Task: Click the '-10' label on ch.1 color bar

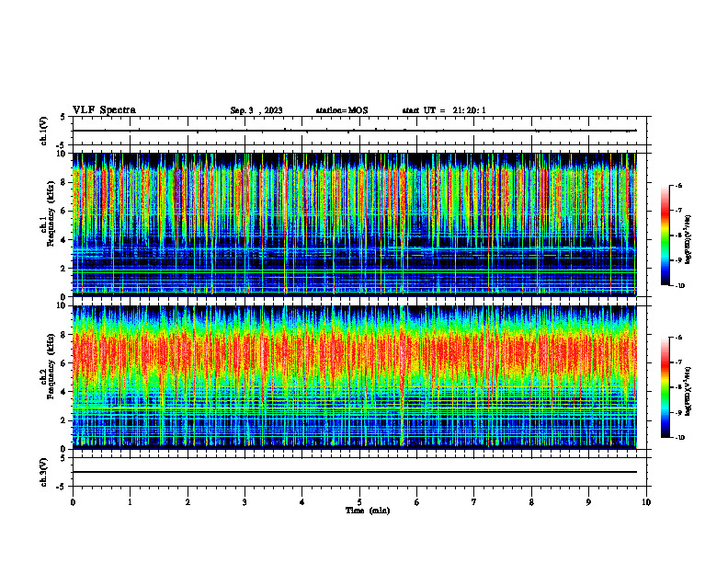Action: (679, 286)
